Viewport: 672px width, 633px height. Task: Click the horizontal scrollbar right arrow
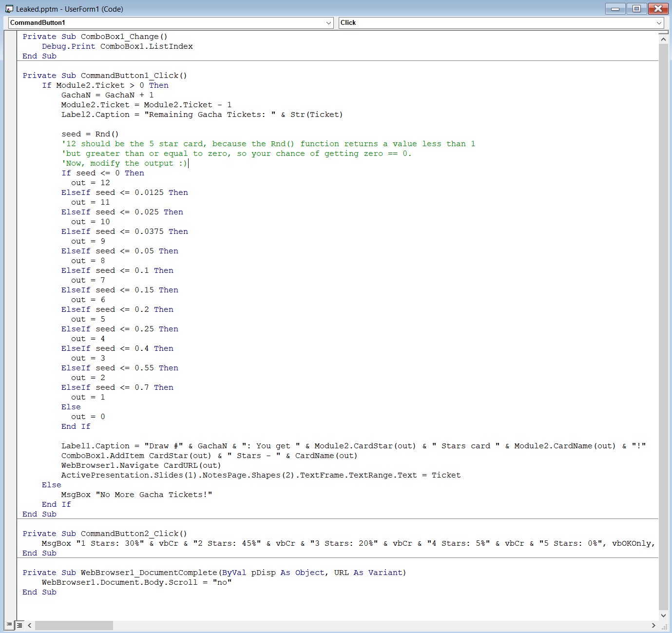[653, 625]
